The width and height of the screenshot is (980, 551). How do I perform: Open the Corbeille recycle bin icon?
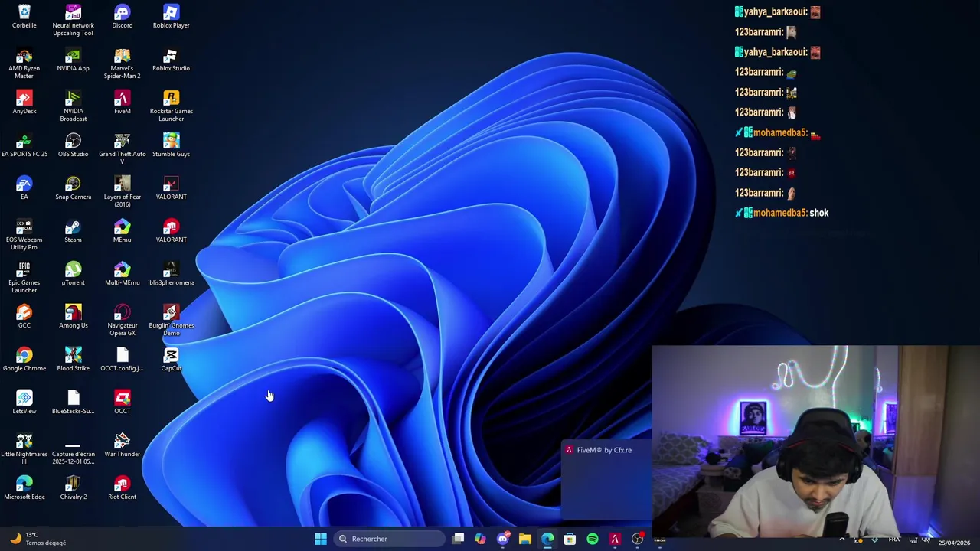24,18
